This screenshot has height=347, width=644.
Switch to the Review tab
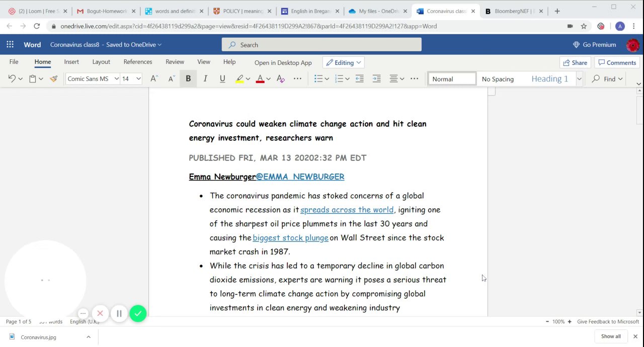pos(175,62)
